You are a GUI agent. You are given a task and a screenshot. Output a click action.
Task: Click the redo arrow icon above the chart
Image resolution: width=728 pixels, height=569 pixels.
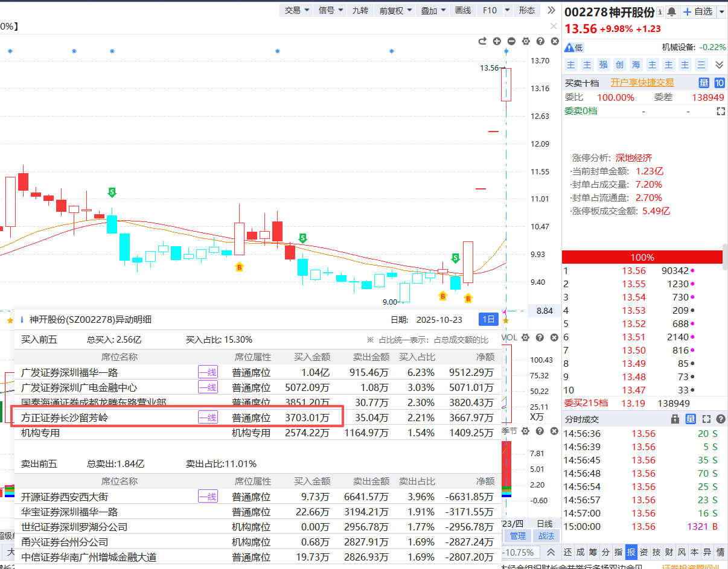482,41
